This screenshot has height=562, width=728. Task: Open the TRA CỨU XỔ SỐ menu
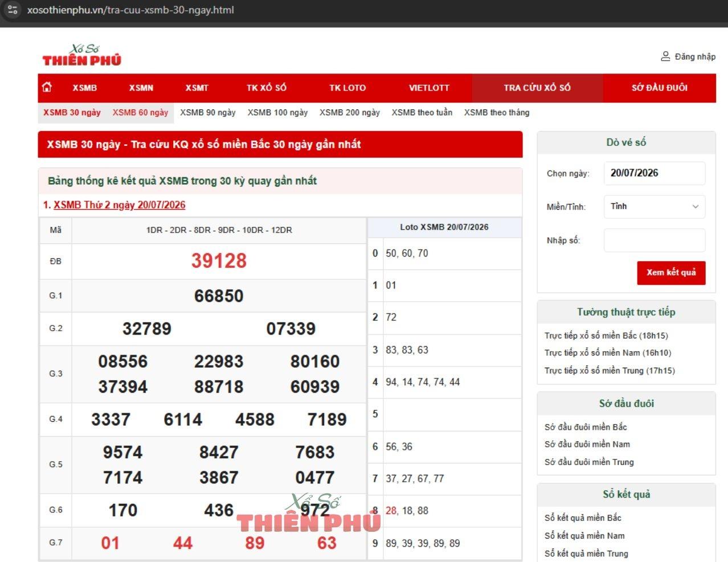(537, 88)
